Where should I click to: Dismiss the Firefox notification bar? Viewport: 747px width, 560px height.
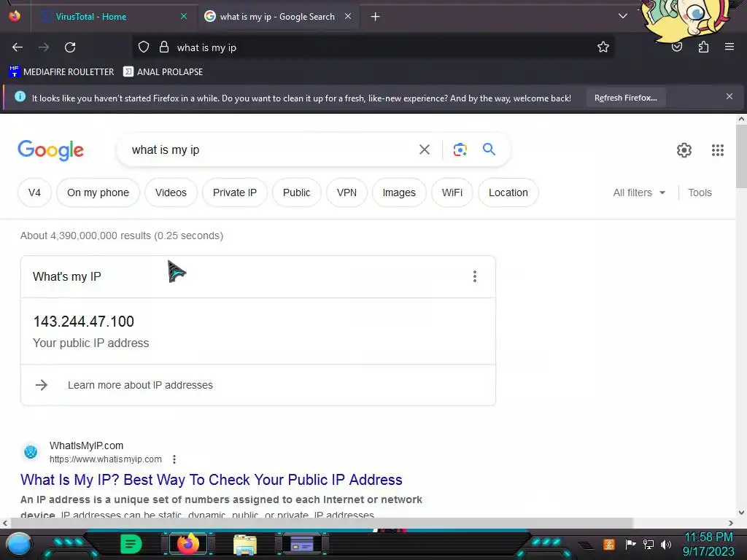click(729, 97)
